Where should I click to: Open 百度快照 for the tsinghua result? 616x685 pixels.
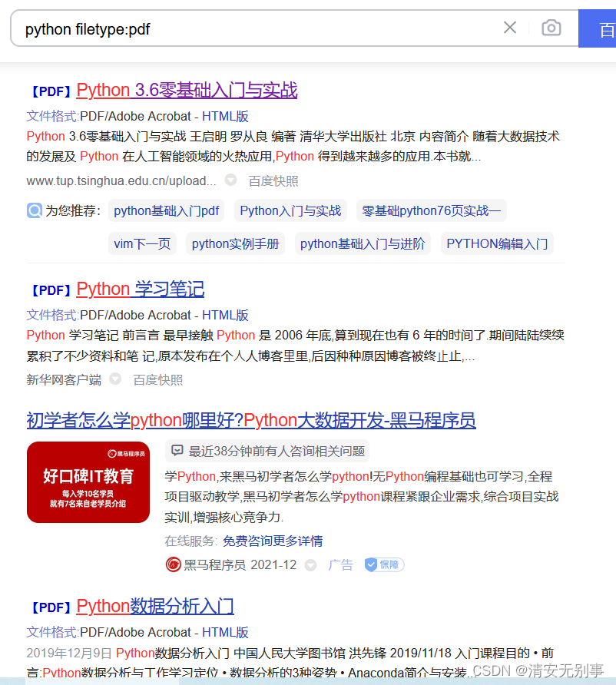point(273,181)
